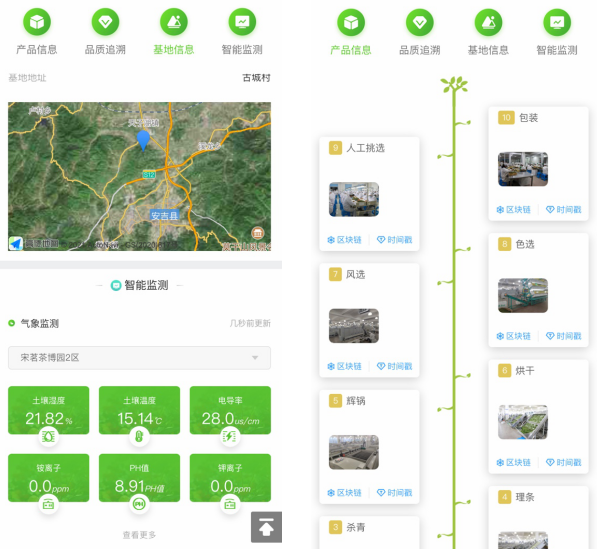600x549 pixels.
Task: Open 时间戳 link for 色选 step
Action: [x=564, y=336]
